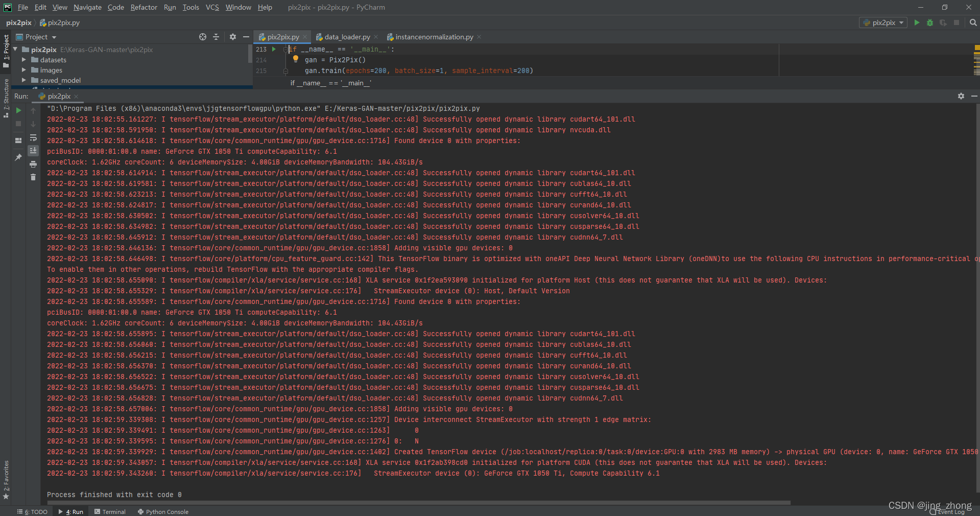
Task: Rerun pix2pix in the Run panel
Action: 19,110
